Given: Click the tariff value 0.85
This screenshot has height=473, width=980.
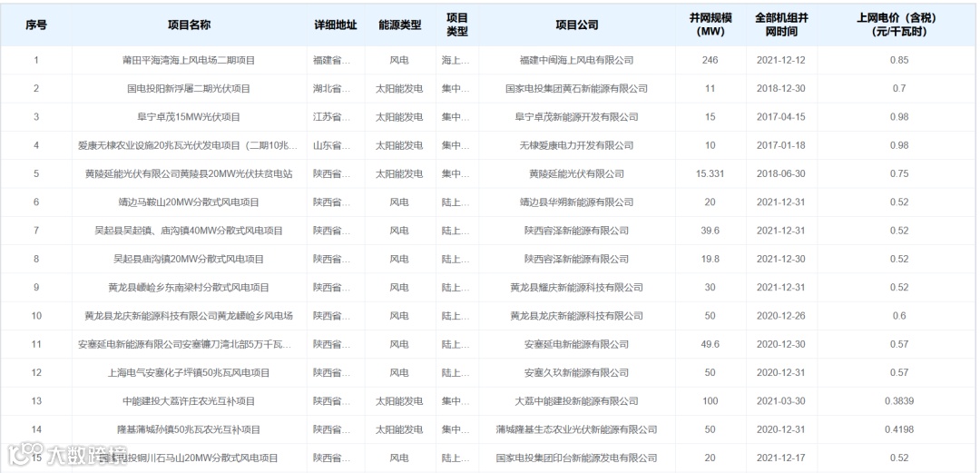Looking at the screenshot, I should pos(899,60).
